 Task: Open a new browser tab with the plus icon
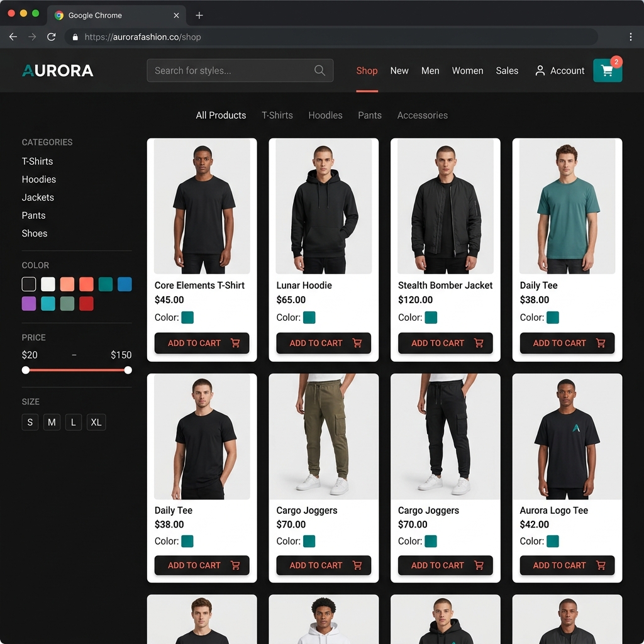click(199, 15)
